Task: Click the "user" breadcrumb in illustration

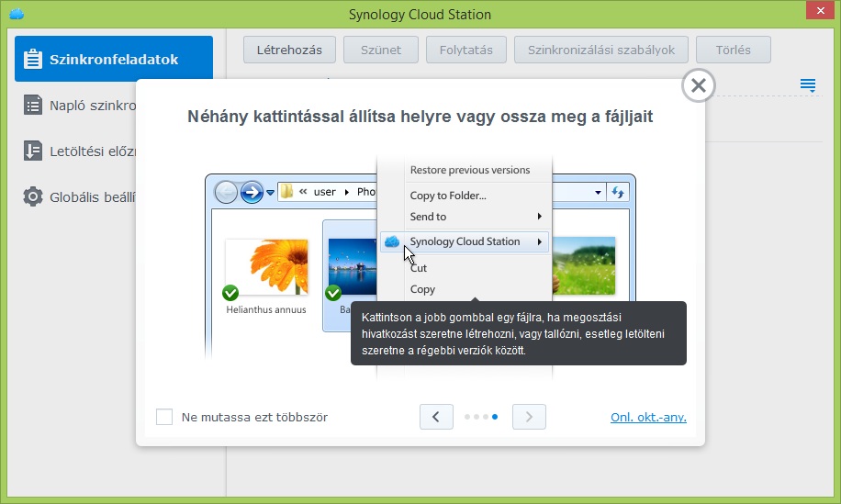Action: click(x=324, y=192)
